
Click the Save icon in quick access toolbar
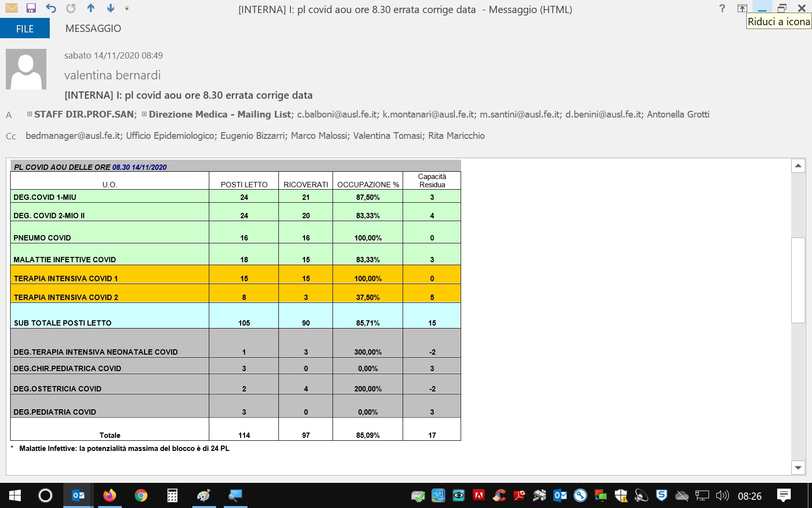[x=31, y=8]
